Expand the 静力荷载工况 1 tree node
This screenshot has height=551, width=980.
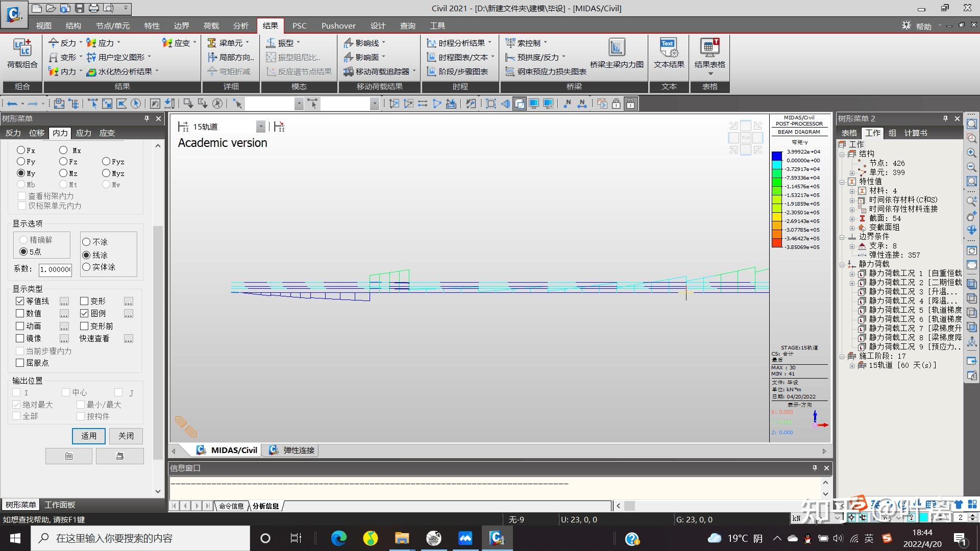(x=852, y=273)
